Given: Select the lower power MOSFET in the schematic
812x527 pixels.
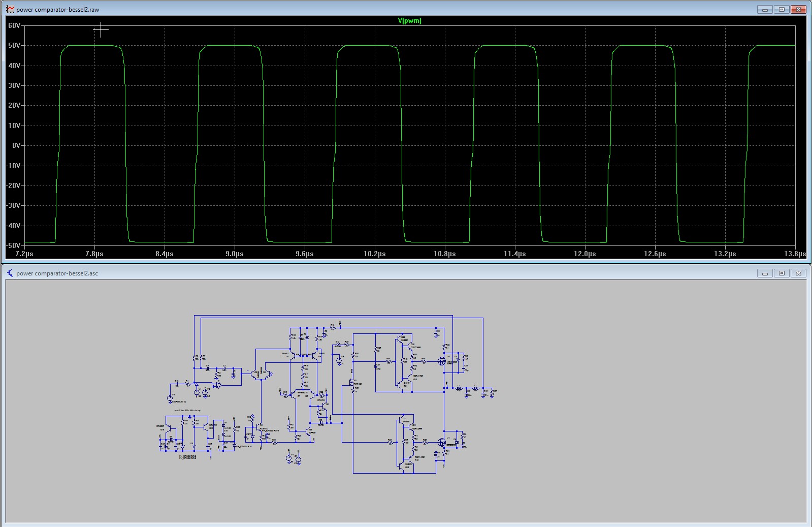Looking at the screenshot, I should (x=442, y=442).
